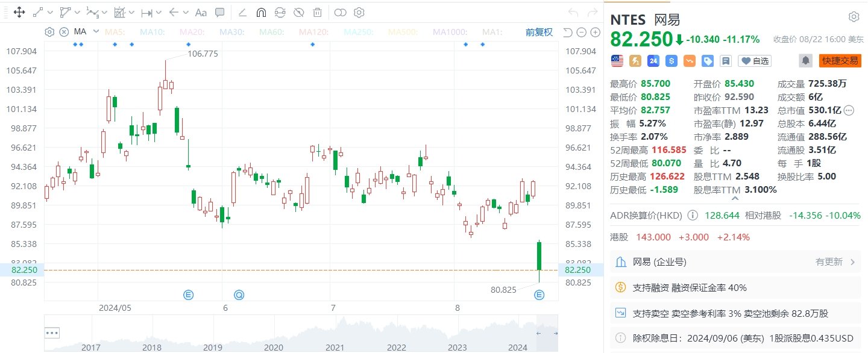Open 网易 (企业号) company page row
This screenshot has width=868, height=353.
[x=735, y=262]
